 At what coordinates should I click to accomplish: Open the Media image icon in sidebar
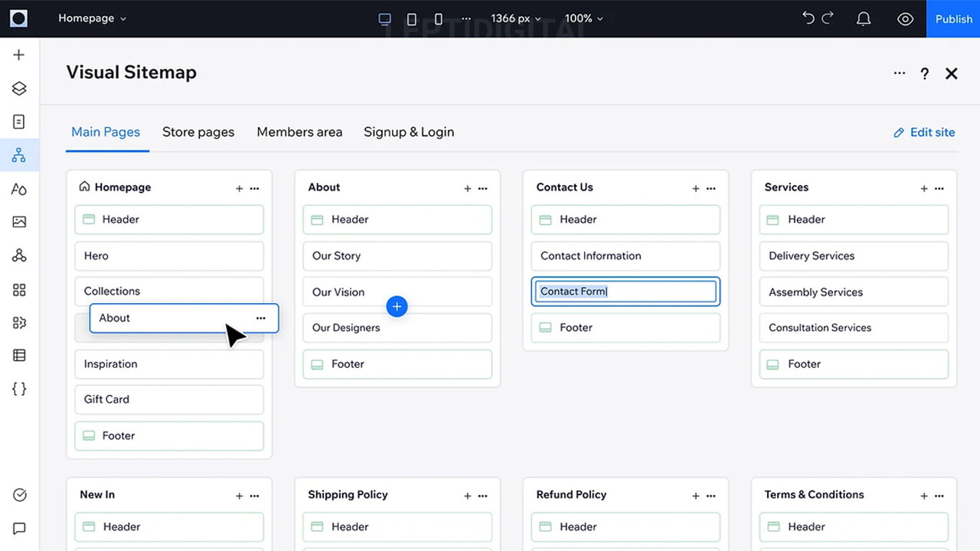click(19, 222)
